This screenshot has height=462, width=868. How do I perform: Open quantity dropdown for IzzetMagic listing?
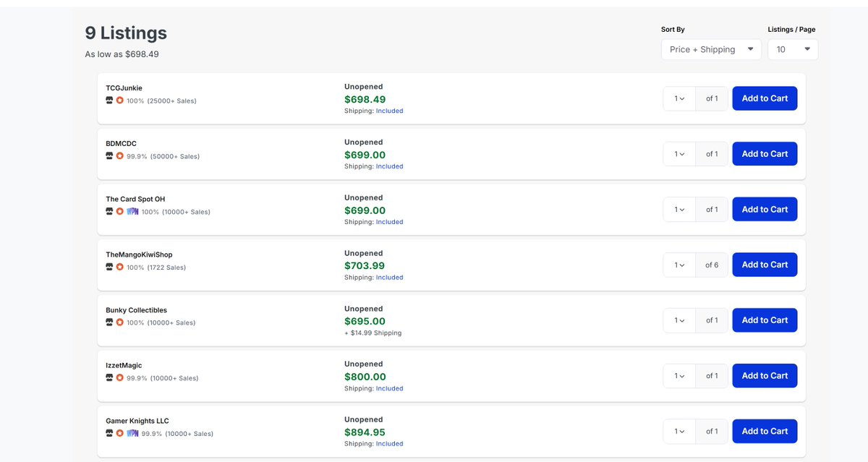pyautogui.click(x=679, y=376)
